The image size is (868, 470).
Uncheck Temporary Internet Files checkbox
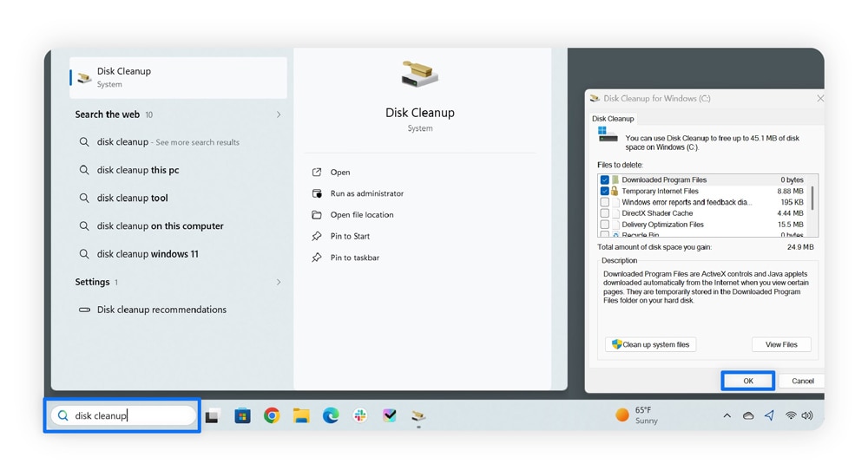point(604,191)
